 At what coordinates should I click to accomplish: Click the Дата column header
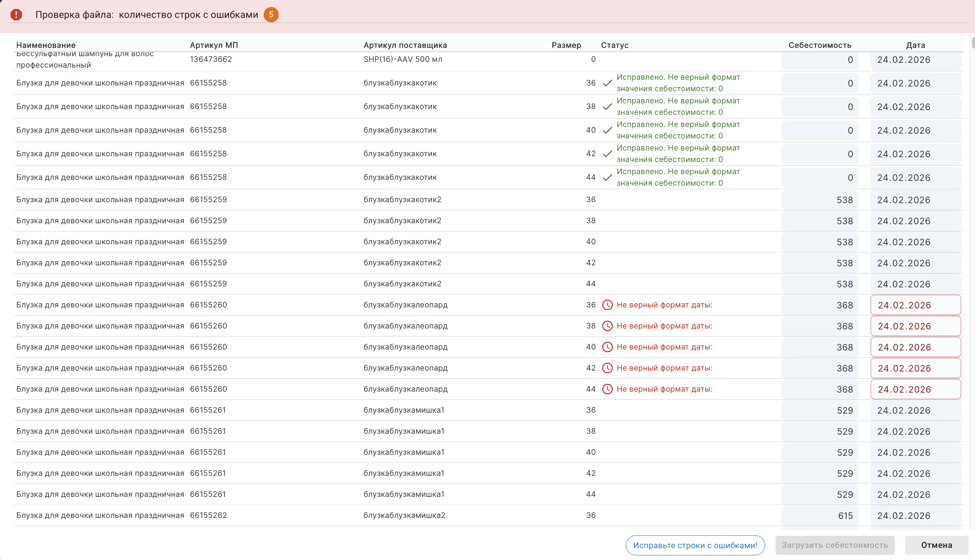[x=915, y=45]
